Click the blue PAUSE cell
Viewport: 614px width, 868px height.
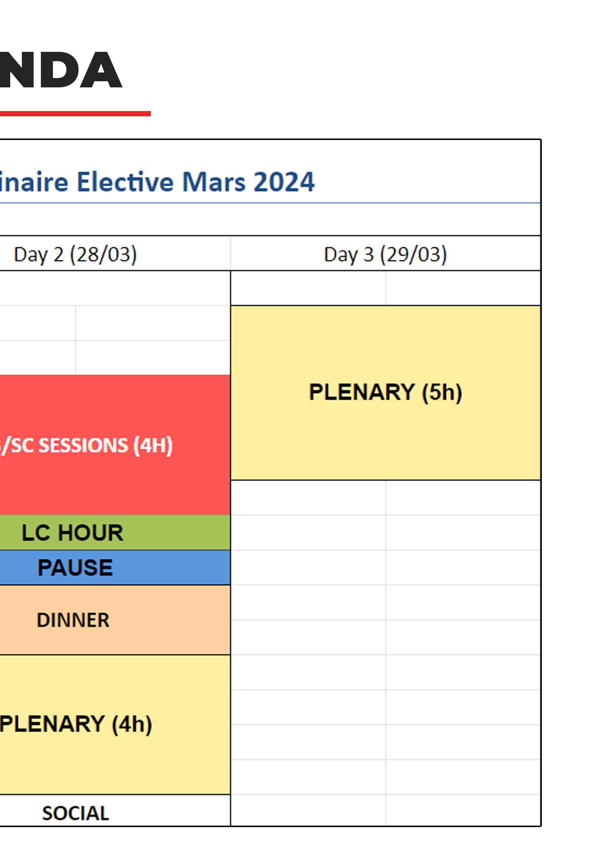tap(75, 567)
